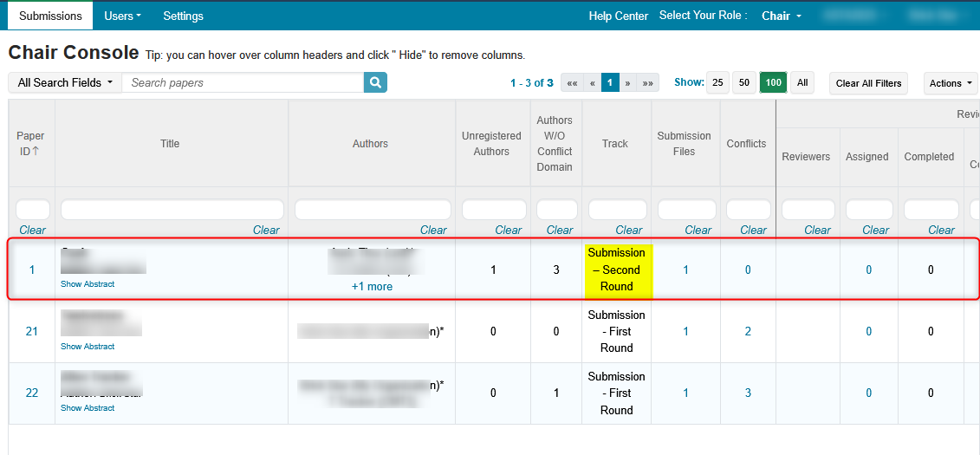Click the Conflicts column header
This screenshot has height=455, width=980.
click(x=746, y=143)
